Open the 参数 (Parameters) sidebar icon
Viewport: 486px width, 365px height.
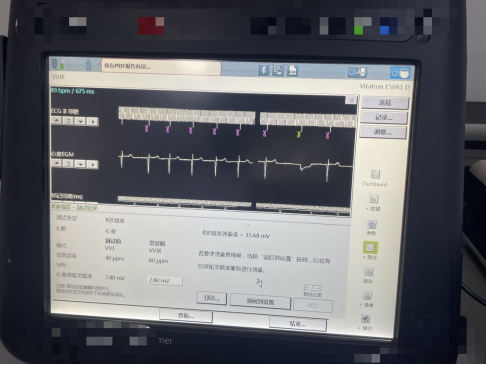pos(372,225)
